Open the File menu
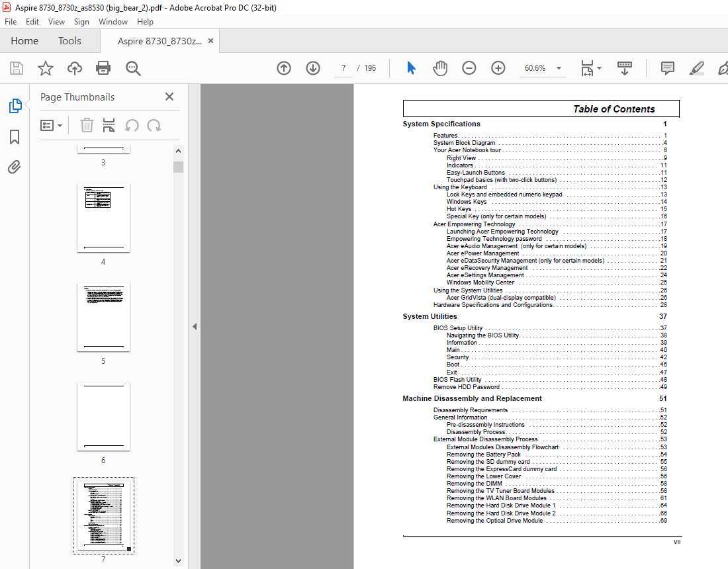 point(10,22)
